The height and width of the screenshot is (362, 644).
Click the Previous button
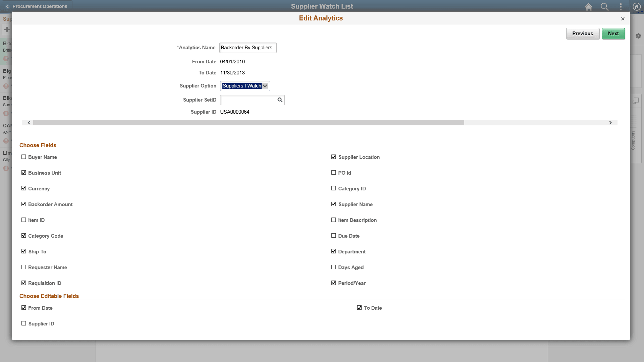pyautogui.click(x=583, y=34)
